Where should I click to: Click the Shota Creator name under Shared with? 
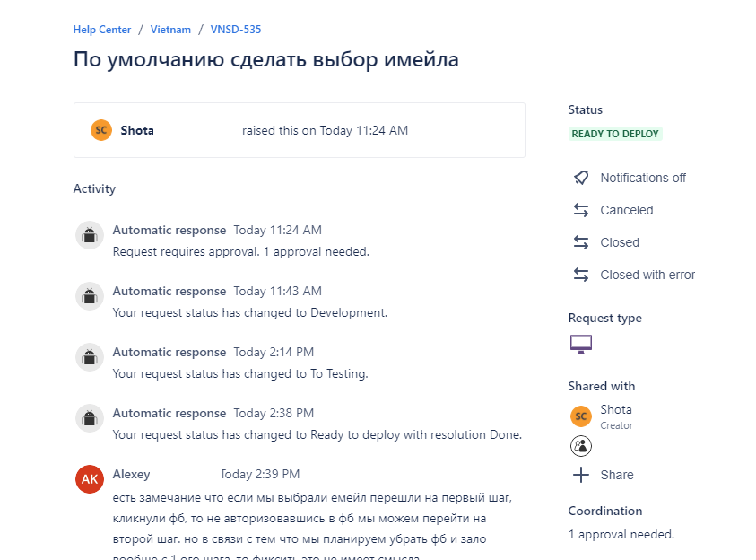pyautogui.click(x=616, y=409)
